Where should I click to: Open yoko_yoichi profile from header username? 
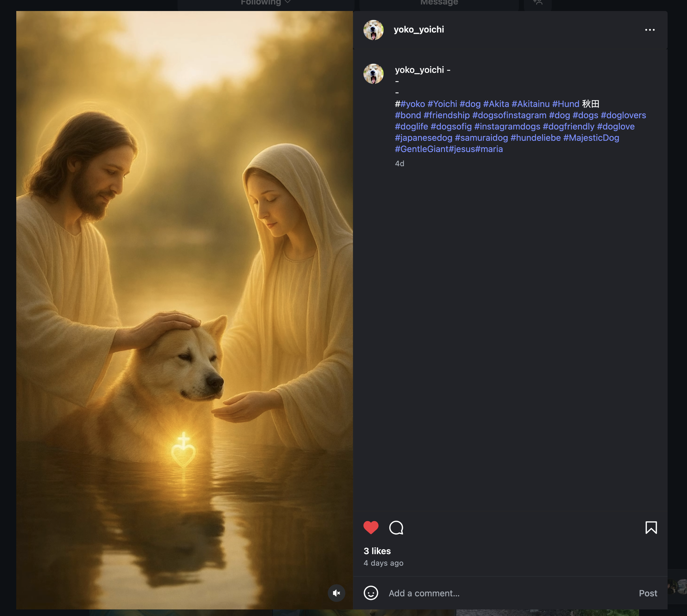(418, 30)
